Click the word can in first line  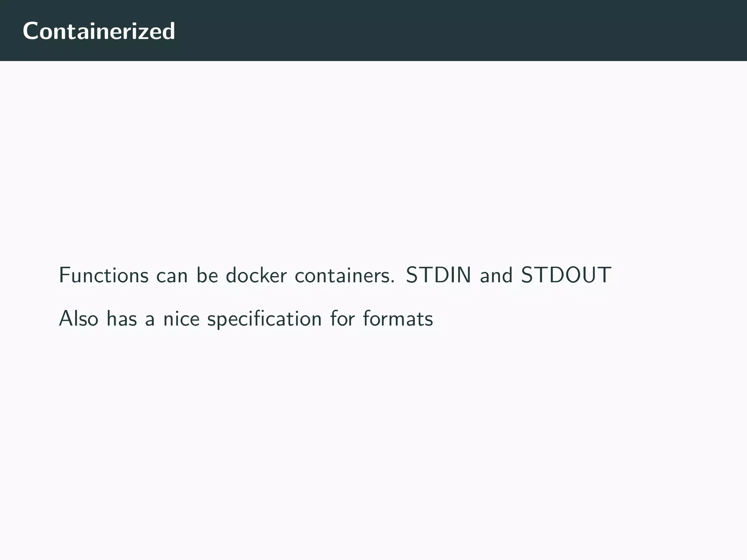click(x=172, y=276)
